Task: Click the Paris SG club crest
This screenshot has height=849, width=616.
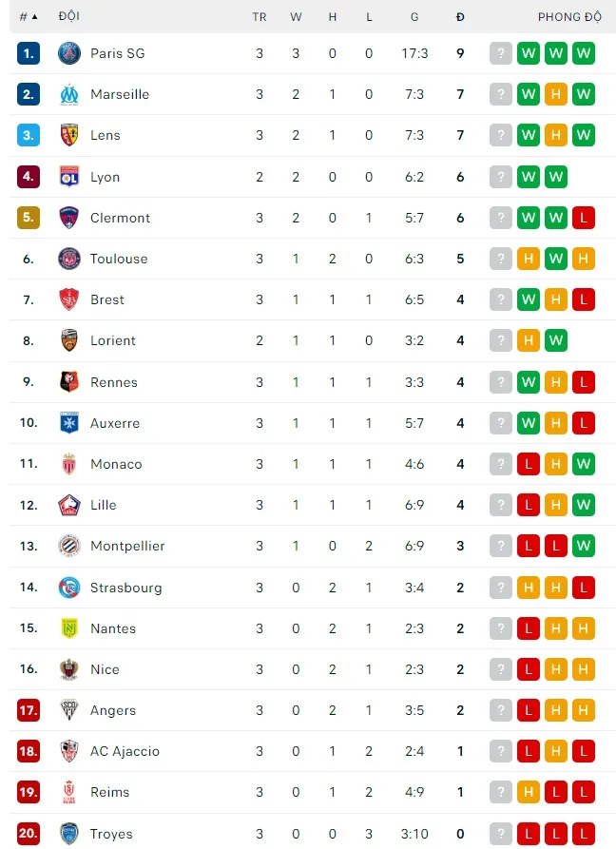Action: click(69, 53)
